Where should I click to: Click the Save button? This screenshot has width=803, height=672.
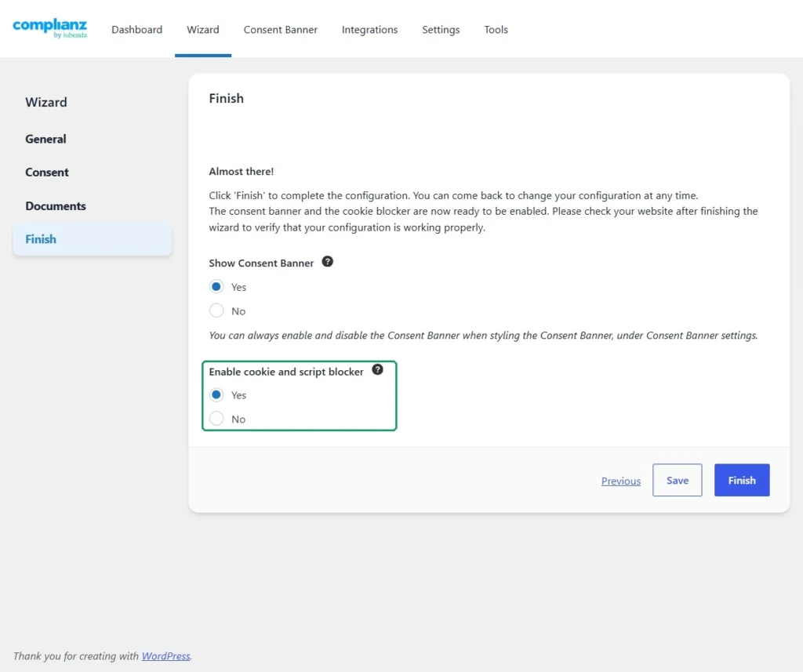pos(677,480)
